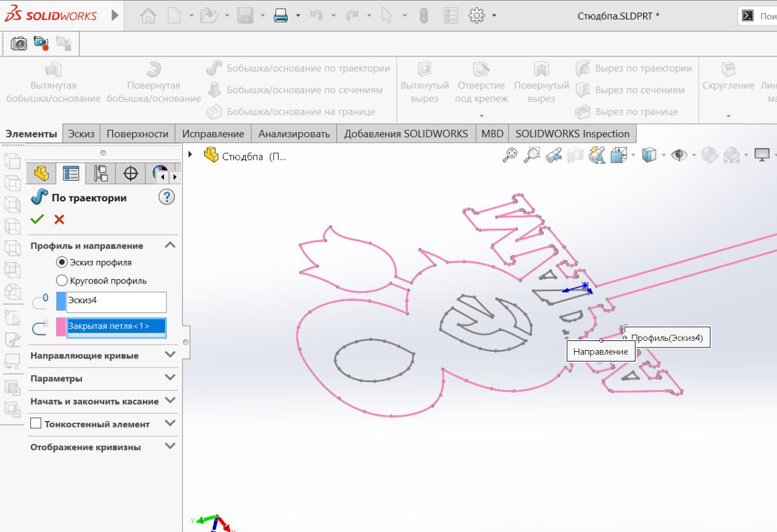Expand the Стюдбпа feature tree node
This screenshot has height=532, width=777.
191,155
